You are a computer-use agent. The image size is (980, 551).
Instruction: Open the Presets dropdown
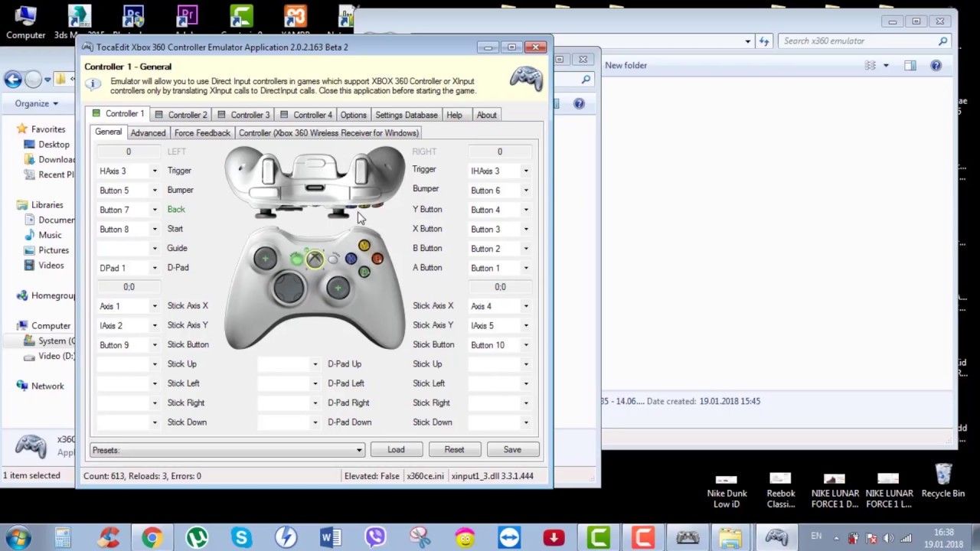[x=227, y=450]
